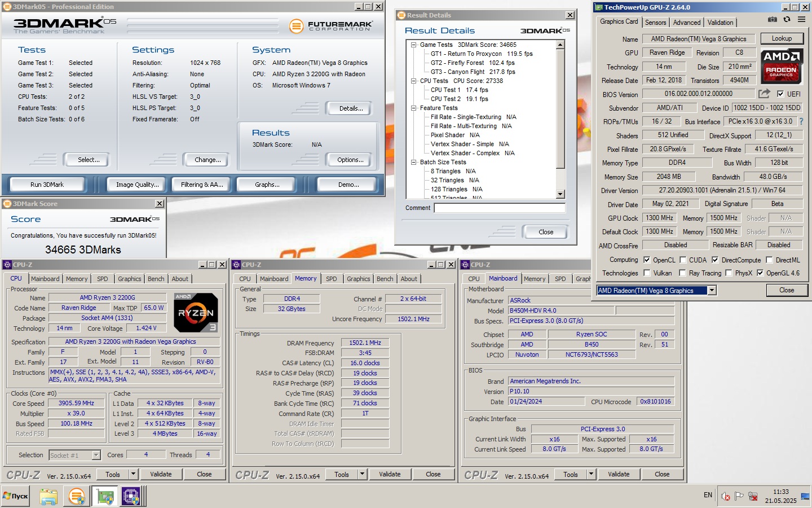Open the Memory tab in the CPU-Z Mainboard window

pyautogui.click(x=535, y=279)
